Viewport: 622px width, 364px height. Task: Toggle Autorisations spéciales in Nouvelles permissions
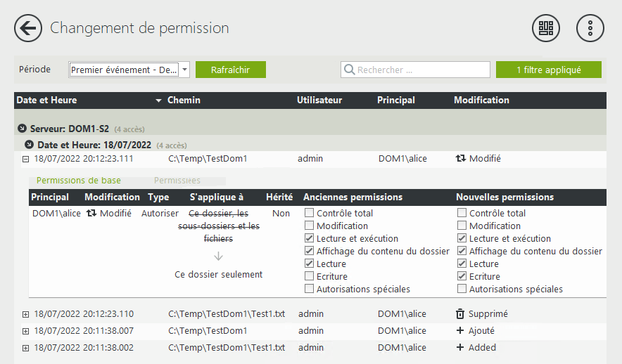(462, 289)
